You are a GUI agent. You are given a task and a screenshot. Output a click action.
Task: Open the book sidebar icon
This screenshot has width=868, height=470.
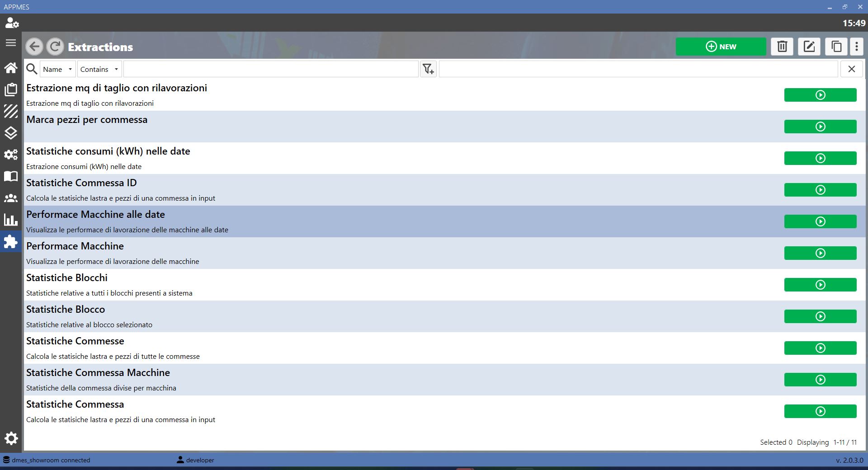pos(11,176)
